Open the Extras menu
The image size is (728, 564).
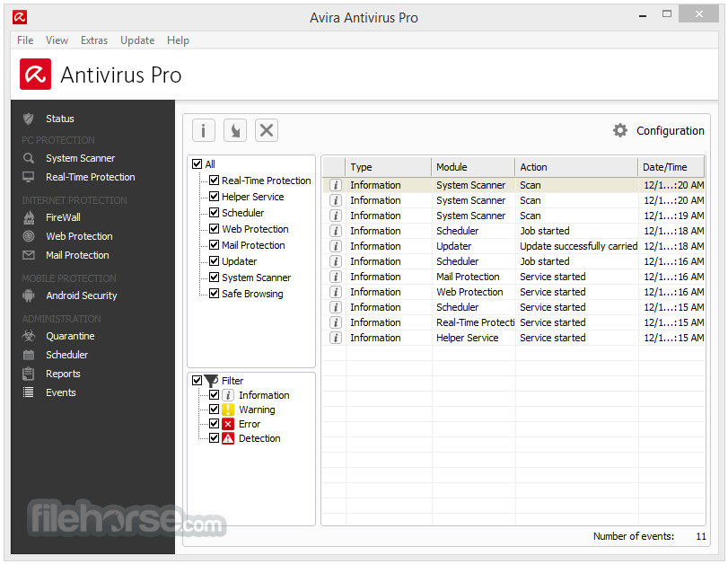pos(94,40)
